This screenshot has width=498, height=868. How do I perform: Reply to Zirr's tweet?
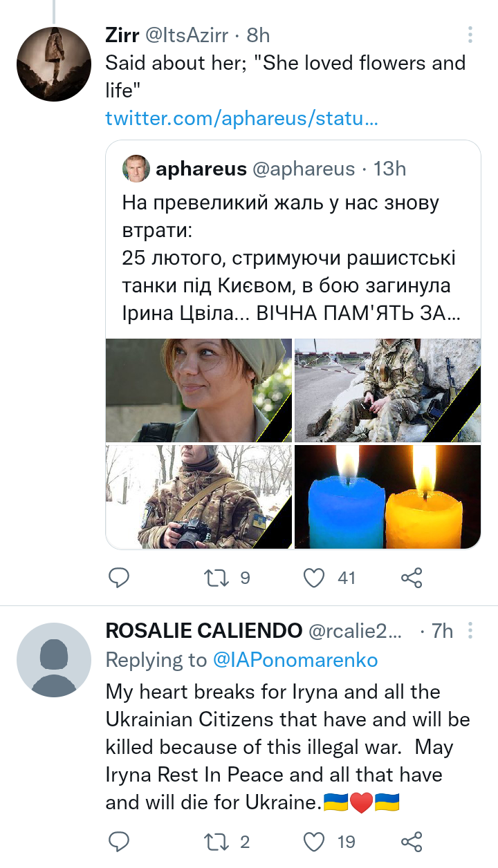pyautogui.click(x=120, y=577)
